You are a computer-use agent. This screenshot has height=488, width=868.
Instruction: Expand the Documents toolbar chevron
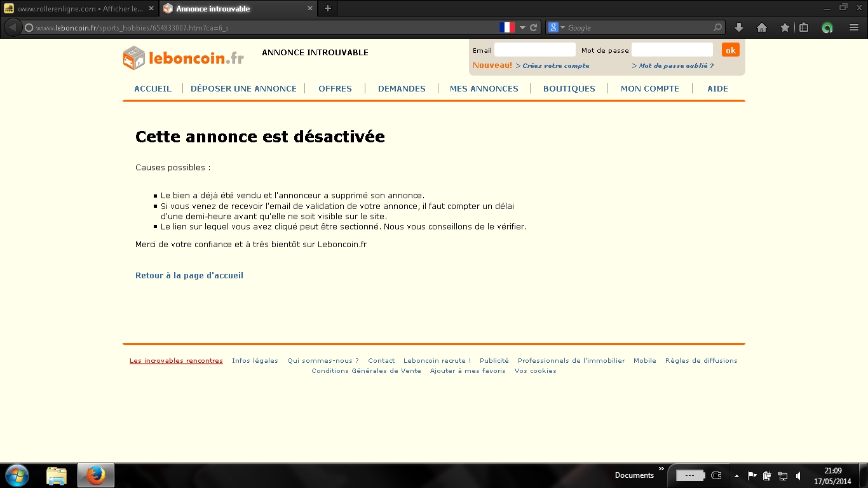pos(661,470)
